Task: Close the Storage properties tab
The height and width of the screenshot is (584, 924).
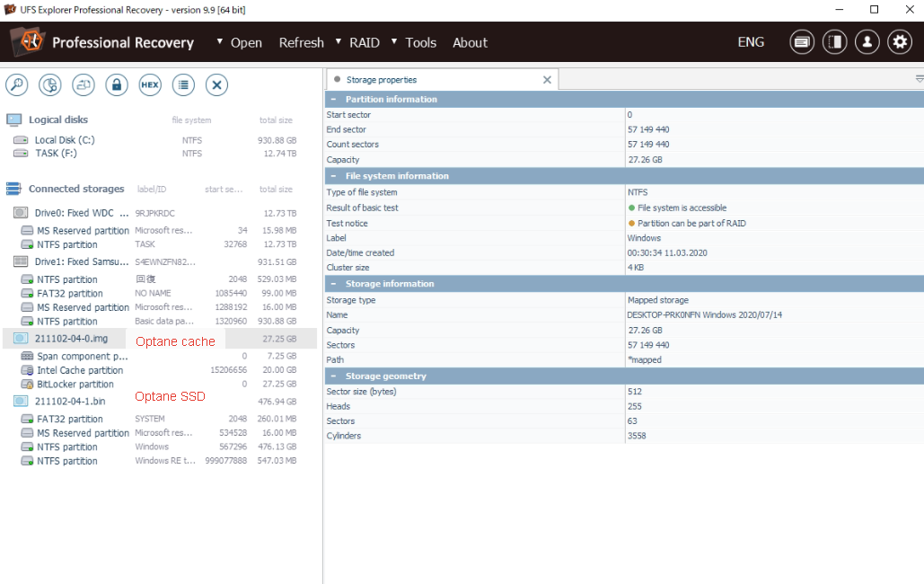Action: [x=547, y=80]
